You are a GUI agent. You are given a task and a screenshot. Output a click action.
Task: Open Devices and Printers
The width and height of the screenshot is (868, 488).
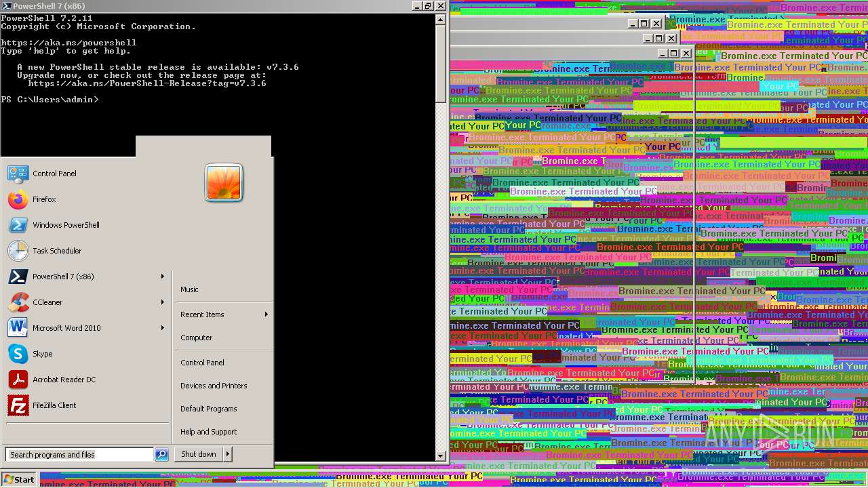point(214,386)
